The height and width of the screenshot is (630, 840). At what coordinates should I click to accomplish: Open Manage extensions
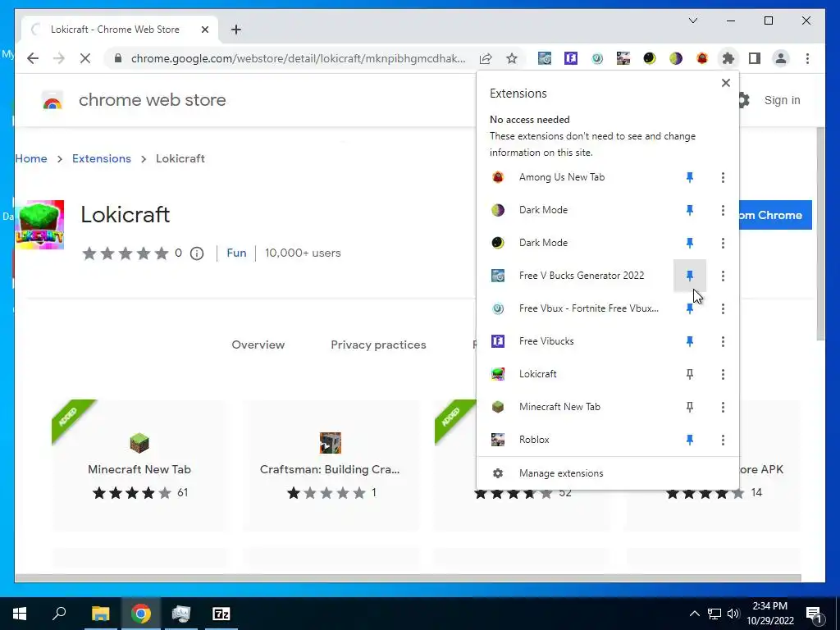(608, 473)
